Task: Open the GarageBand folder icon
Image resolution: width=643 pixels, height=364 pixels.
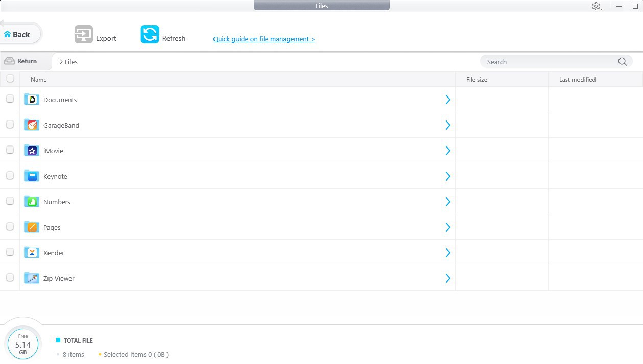Action: 31,125
